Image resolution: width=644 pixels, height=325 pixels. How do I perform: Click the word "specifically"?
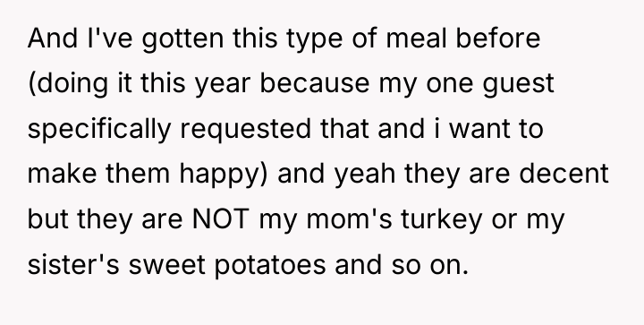point(99,130)
